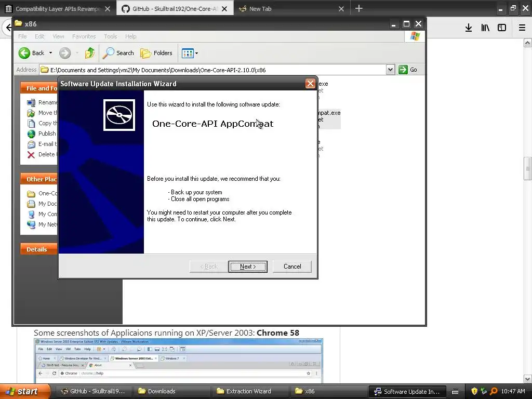Open the View menu in Explorer

point(58,36)
